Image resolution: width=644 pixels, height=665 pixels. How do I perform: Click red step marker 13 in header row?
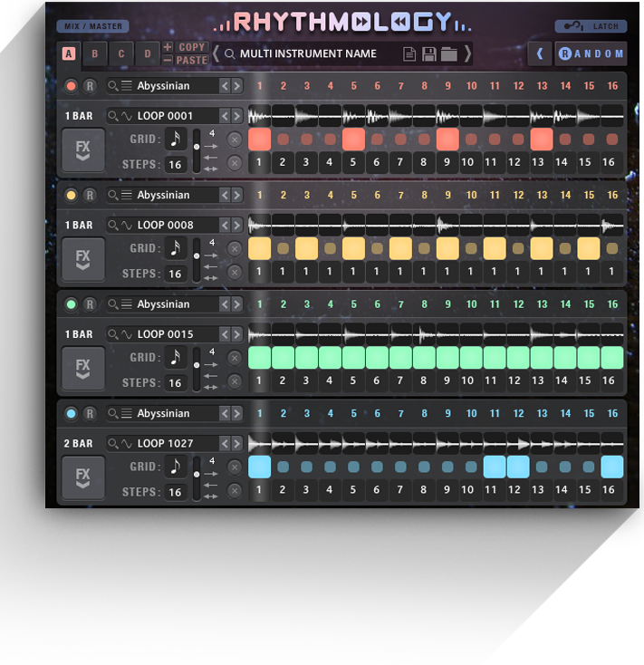pos(542,86)
